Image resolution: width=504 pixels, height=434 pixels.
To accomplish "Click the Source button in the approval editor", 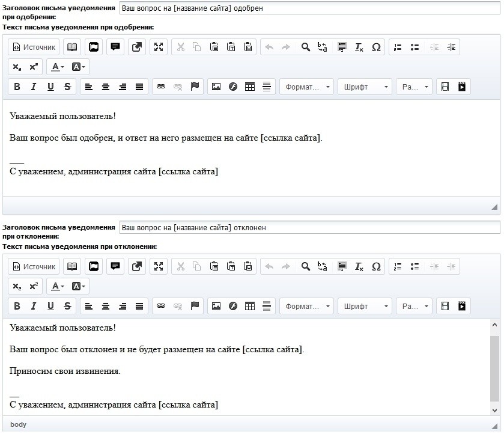I will click(x=34, y=47).
